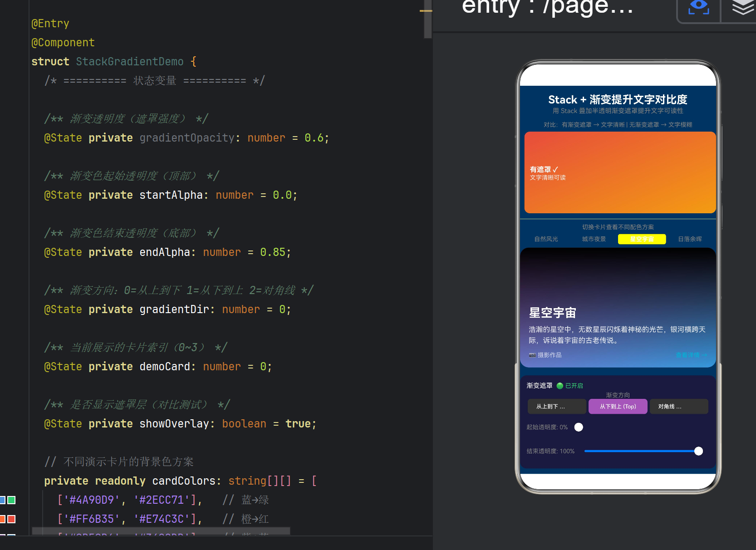This screenshot has height=550, width=756.
Task: Click the orange 有遮罩 ✓ comparison card
Action: click(620, 172)
